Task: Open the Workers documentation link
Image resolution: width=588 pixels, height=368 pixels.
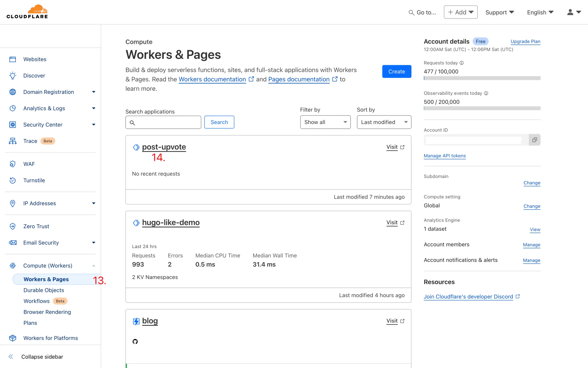Action: point(212,79)
